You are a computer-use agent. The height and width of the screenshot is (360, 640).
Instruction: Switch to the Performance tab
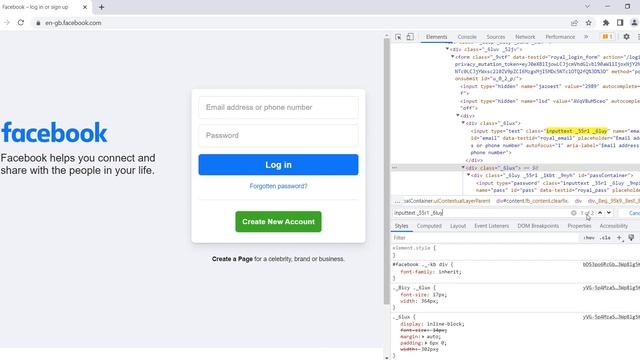pos(560,37)
